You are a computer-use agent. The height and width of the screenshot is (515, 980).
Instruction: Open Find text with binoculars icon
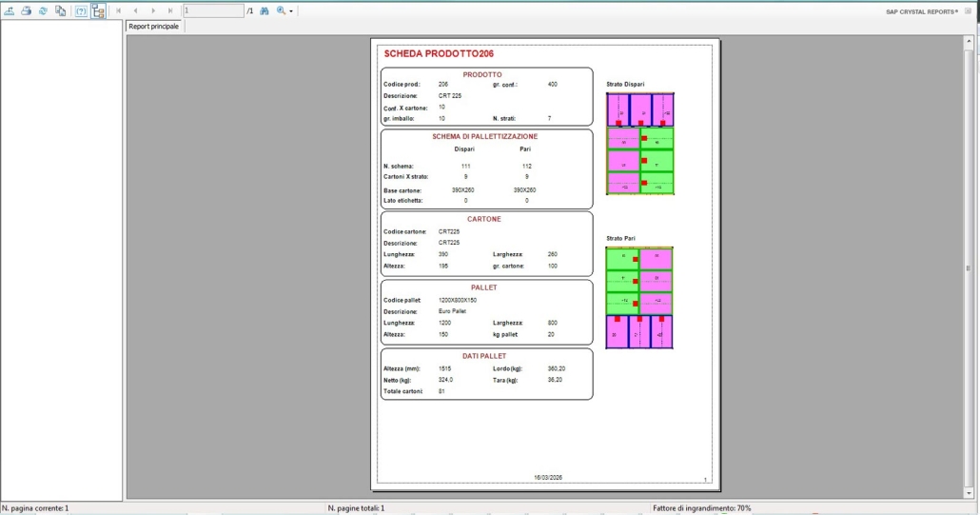(264, 10)
